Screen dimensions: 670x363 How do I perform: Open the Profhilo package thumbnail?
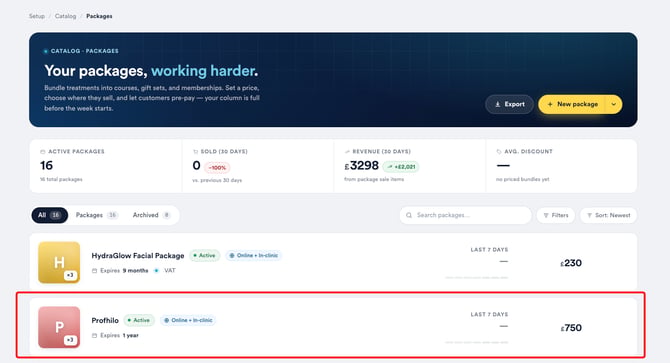59,327
